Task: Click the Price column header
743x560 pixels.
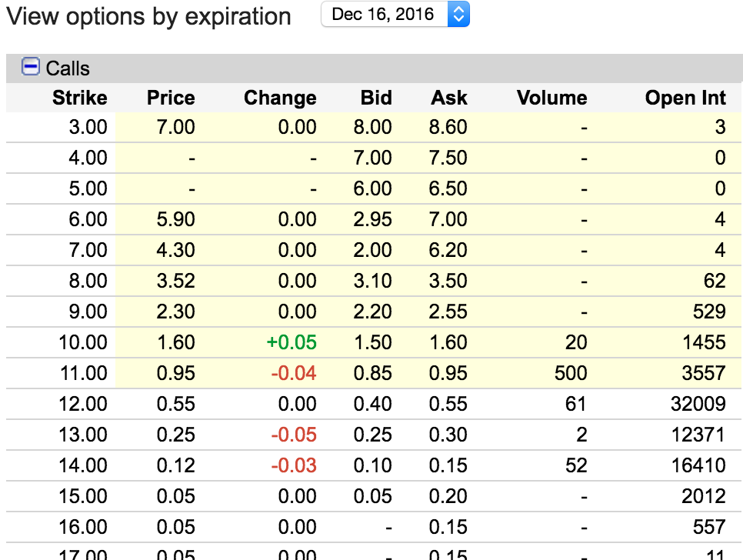Action: coord(171,98)
